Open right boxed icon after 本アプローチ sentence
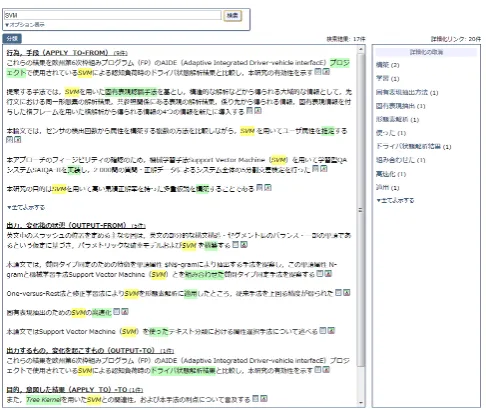The width and height of the screenshot is (486, 410). click(x=324, y=169)
